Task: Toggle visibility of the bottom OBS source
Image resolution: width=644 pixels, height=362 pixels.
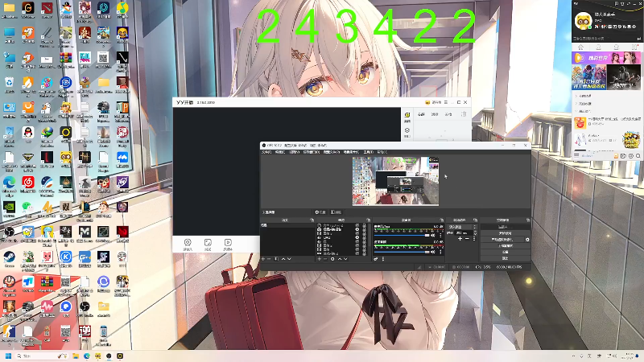Action: tap(357, 253)
